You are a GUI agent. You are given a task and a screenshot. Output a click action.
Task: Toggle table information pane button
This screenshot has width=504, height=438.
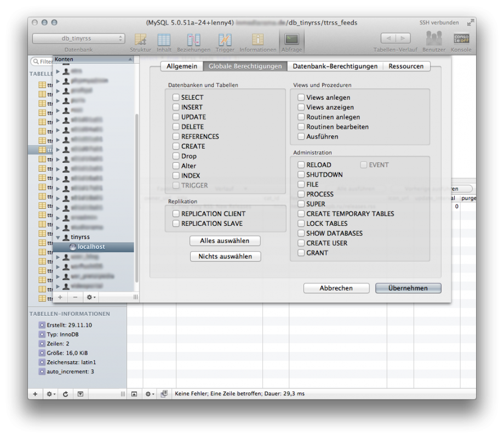tap(81, 394)
